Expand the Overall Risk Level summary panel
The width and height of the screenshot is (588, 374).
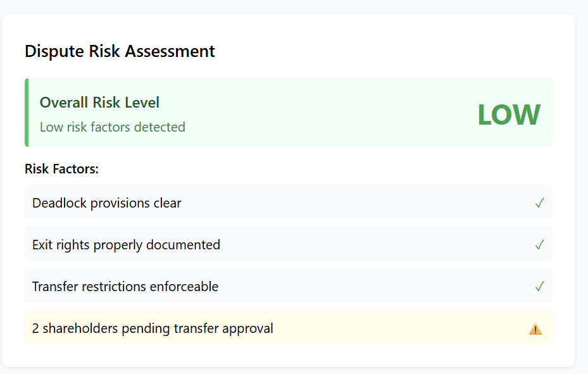coord(289,113)
